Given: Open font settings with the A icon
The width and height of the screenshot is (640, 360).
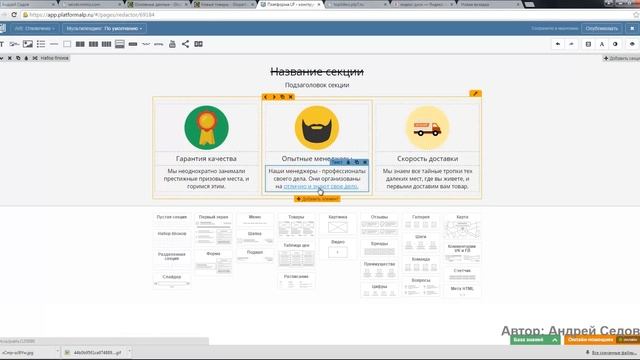Looking at the screenshot, I should point(602,44).
